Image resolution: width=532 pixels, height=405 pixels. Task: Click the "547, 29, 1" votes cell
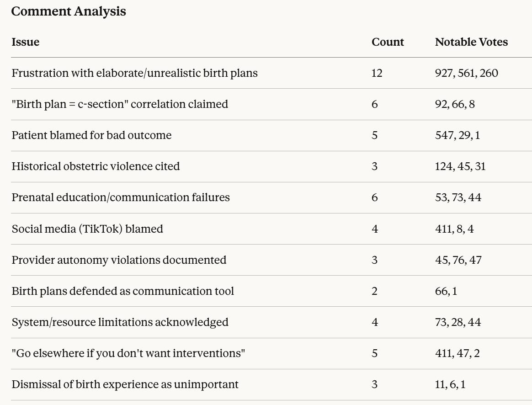click(457, 135)
